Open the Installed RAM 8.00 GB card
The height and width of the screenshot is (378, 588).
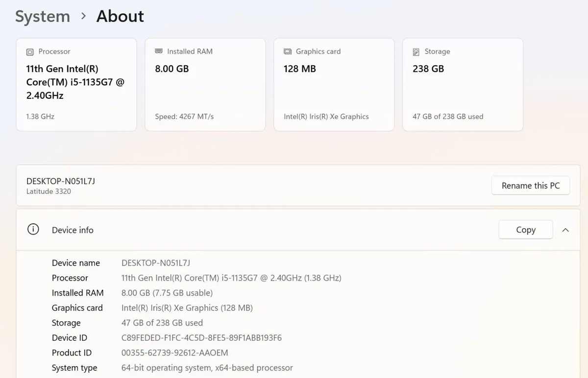click(x=205, y=85)
